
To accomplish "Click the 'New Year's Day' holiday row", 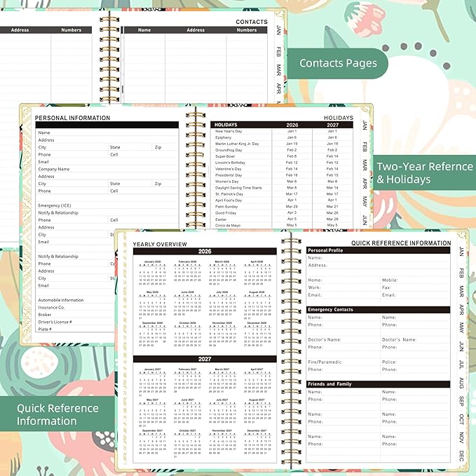I will [x=282, y=131].
